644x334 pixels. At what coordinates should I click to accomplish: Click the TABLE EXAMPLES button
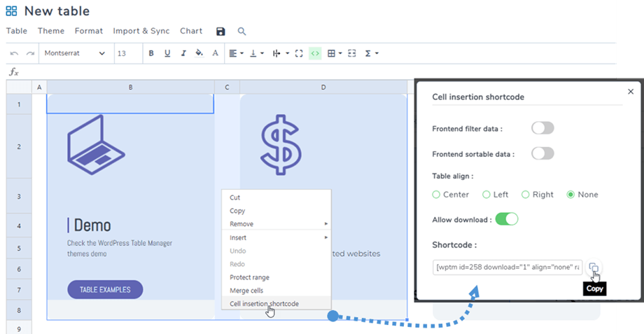click(105, 289)
